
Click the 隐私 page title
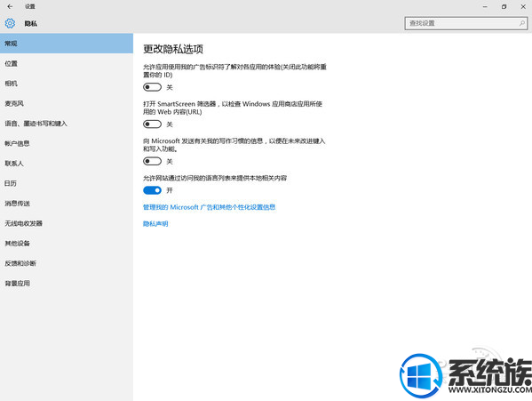(30, 23)
